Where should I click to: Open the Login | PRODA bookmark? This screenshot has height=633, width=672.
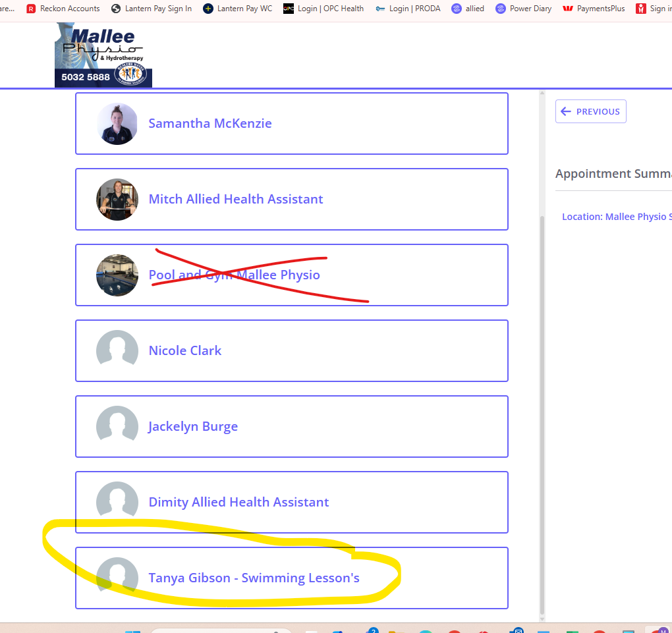click(408, 9)
